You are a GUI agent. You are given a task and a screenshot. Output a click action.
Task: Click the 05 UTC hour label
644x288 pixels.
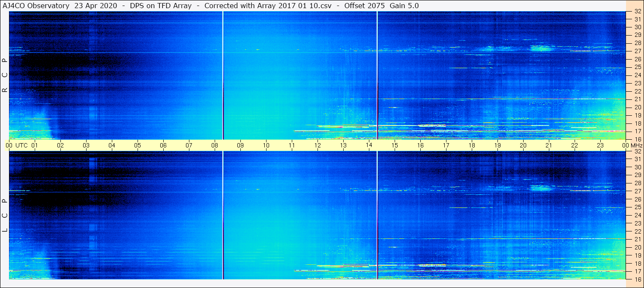138,145
